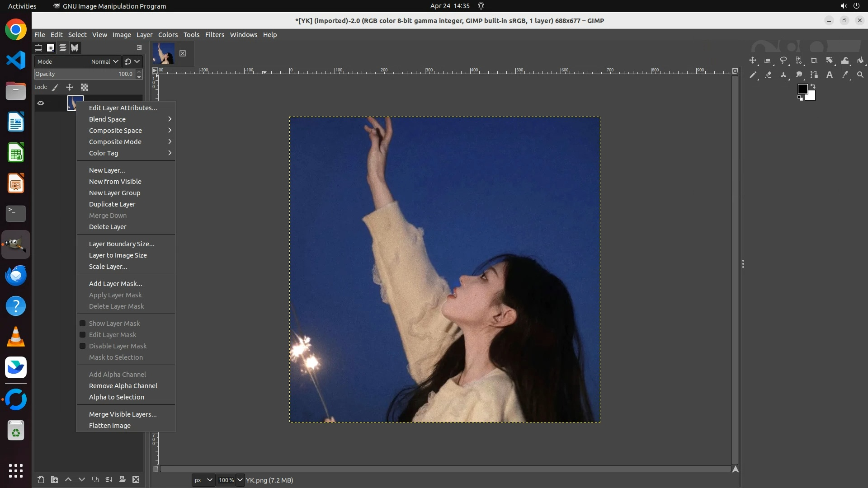Click the YK image tab thumbnail
868x488 pixels.
(x=164, y=53)
